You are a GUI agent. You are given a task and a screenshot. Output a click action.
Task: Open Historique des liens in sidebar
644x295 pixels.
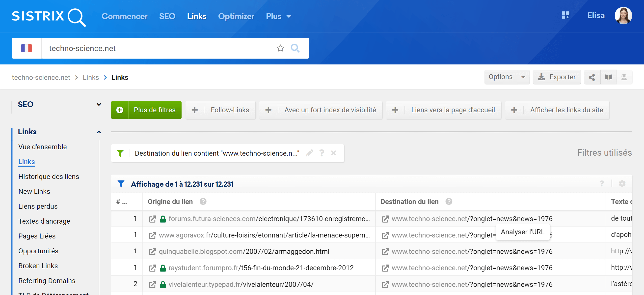(49, 177)
